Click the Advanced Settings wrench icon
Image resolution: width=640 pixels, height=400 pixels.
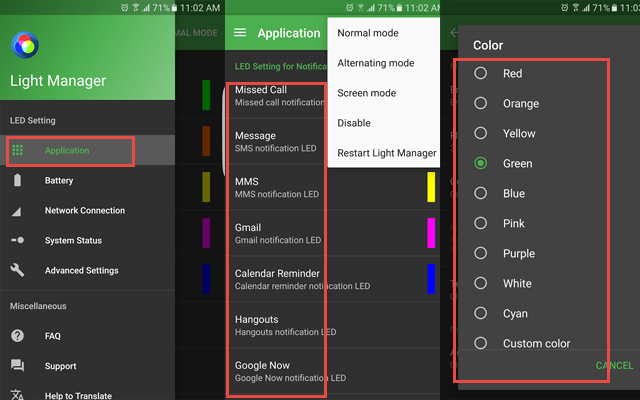pos(17,270)
